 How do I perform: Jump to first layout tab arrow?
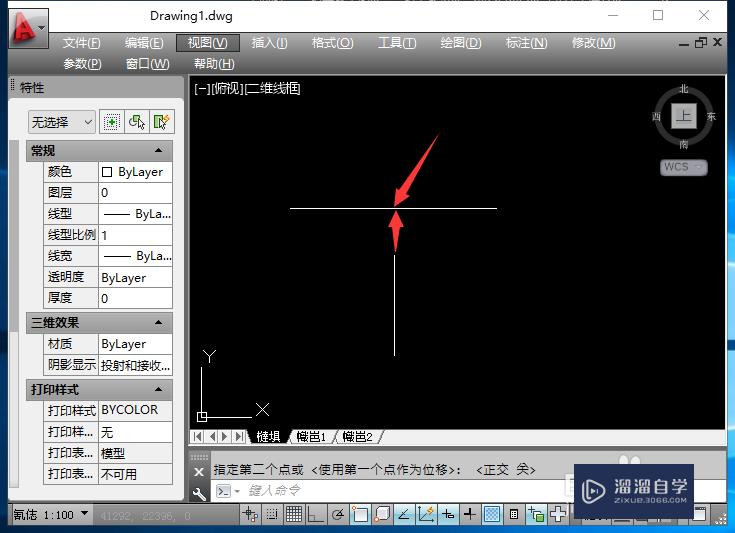pyautogui.click(x=197, y=437)
